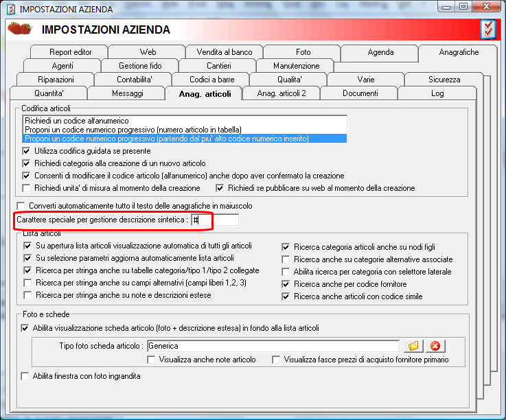Toggle 'Consenti di modificare il codice articolo' checkbox
This screenshot has width=506, height=420.
(x=27, y=176)
